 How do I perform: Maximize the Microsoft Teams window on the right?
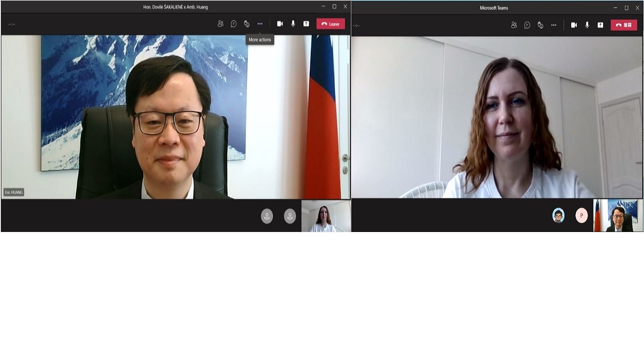coord(626,7)
